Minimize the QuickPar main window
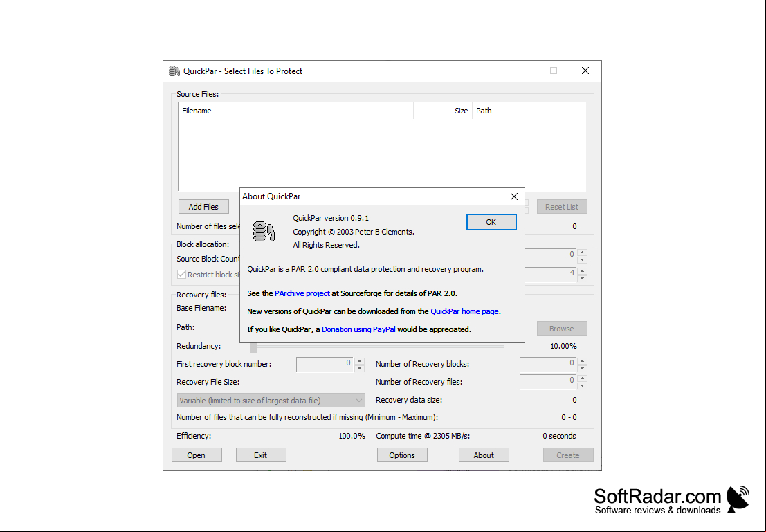Image resolution: width=766 pixels, height=532 pixels. pyautogui.click(x=522, y=71)
